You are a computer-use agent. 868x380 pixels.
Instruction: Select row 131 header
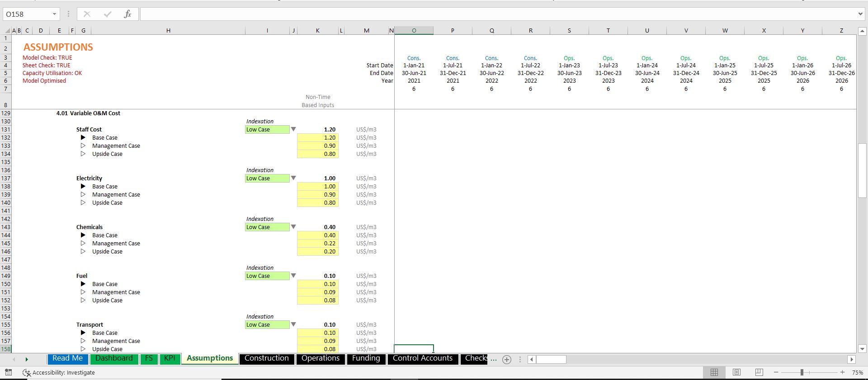pyautogui.click(x=6, y=129)
